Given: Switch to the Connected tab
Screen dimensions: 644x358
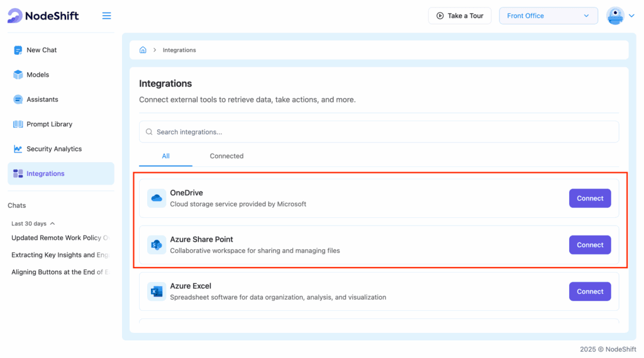Looking at the screenshot, I should 226,156.
